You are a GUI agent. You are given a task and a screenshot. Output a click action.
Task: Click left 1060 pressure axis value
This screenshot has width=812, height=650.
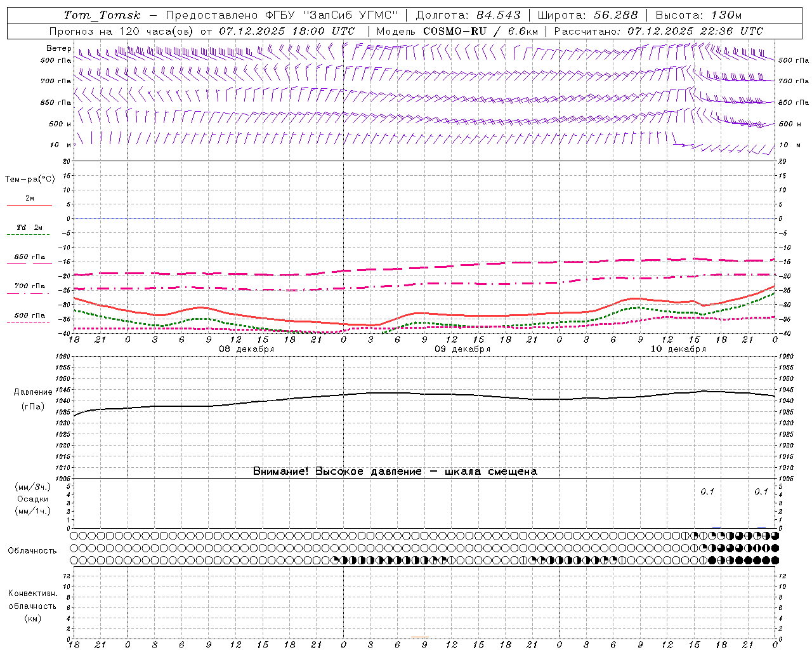pos(63,357)
